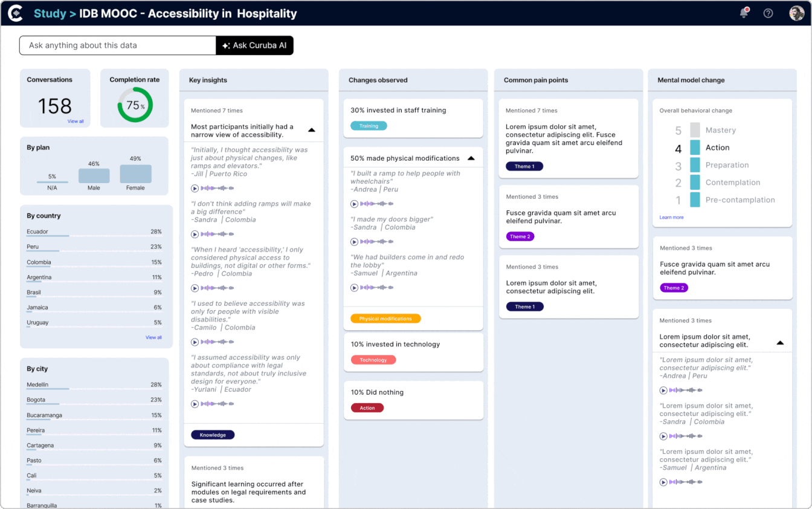Select the Theme 2 tag in Mental model change

point(674,288)
